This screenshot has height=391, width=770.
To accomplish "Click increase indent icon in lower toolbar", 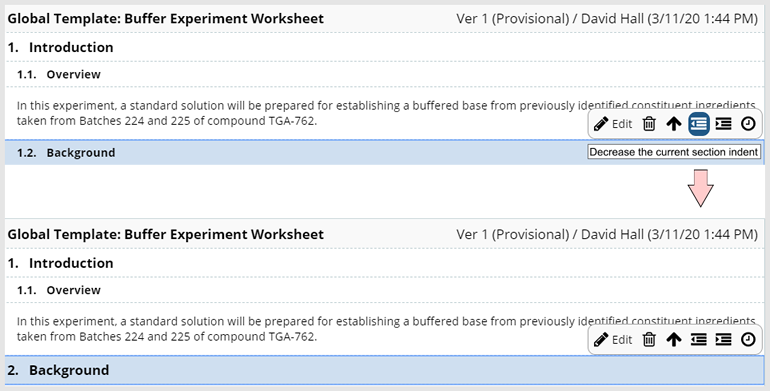I will [x=723, y=339].
